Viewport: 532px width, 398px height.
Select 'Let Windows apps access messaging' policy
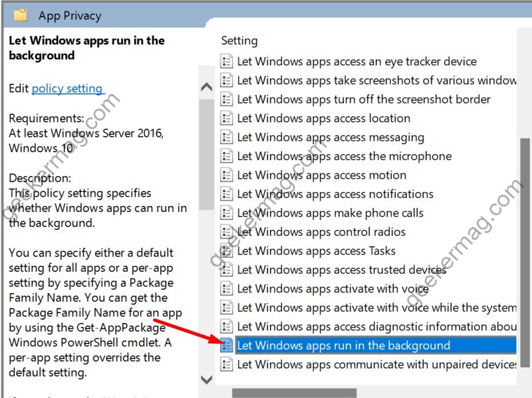331,138
